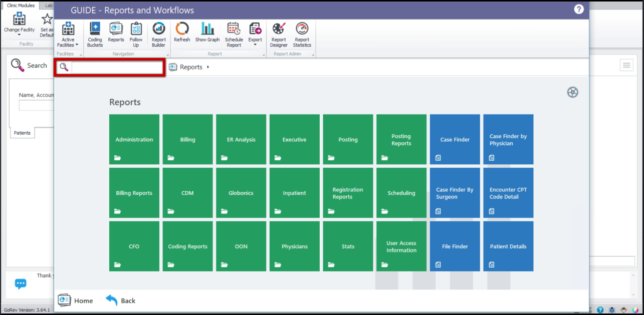
Task: Run Case Finder by Physician report
Action: pyautogui.click(x=508, y=139)
